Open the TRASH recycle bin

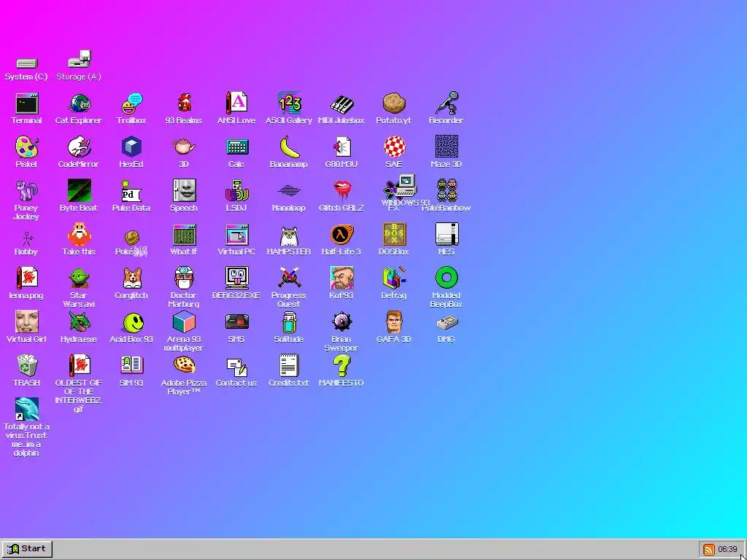26,366
